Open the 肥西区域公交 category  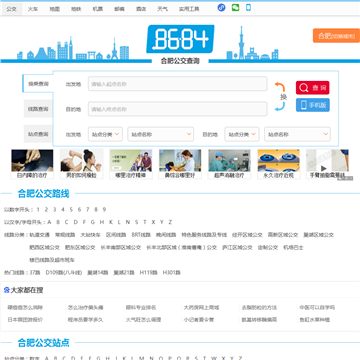[x=44, y=247]
